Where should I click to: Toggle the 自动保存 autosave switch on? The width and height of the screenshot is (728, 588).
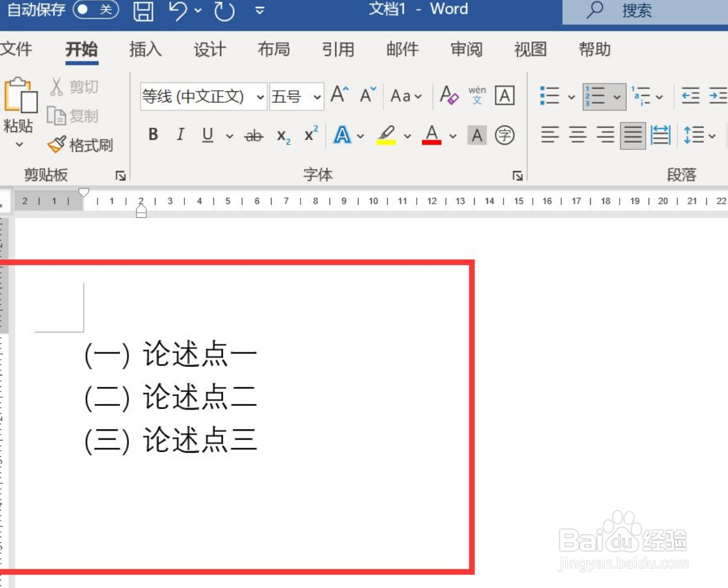96,9
